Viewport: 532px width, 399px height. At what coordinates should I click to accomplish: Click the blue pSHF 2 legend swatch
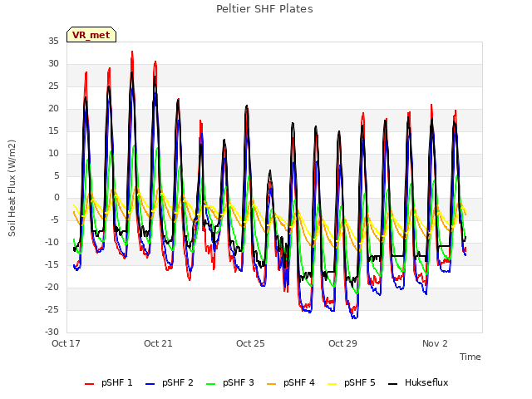(150, 384)
